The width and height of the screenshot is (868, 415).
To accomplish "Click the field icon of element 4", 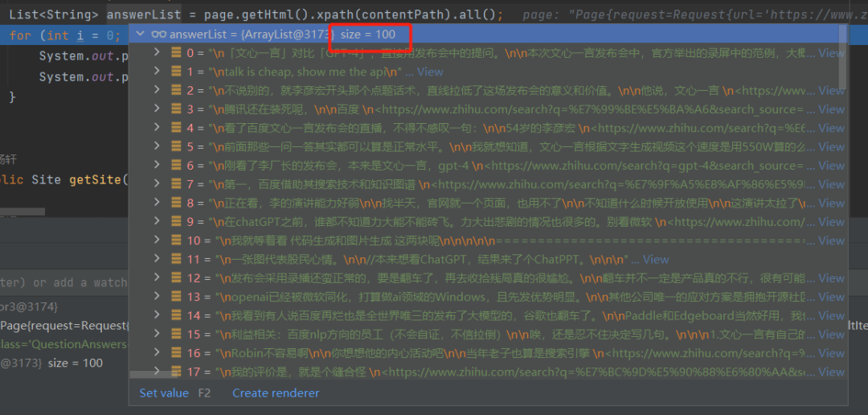I will [x=176, y=128].
